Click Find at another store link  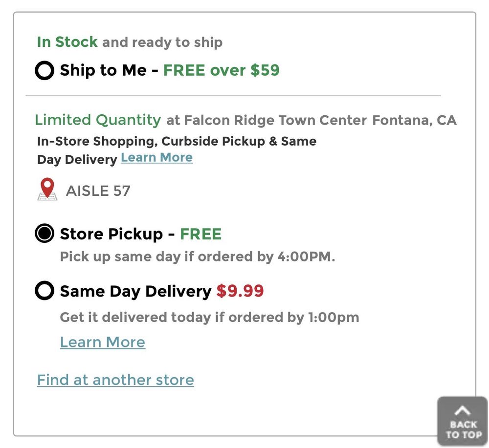coord(115,380)
